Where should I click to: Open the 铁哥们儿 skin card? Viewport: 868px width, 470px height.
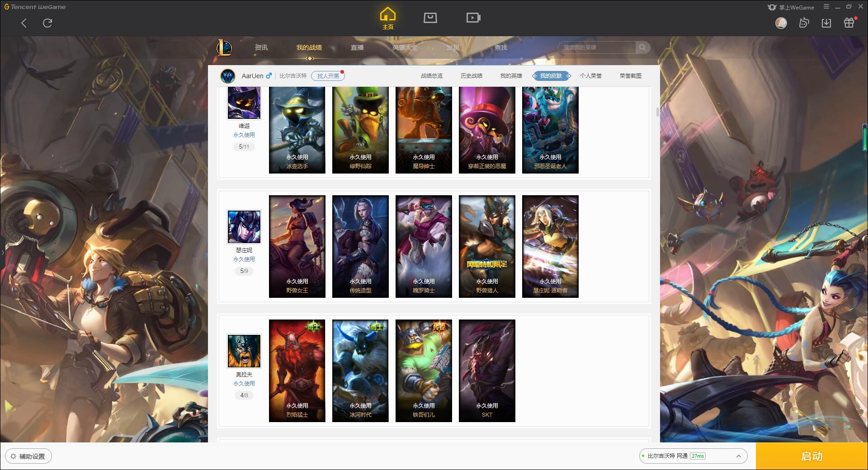click(424, 371)
